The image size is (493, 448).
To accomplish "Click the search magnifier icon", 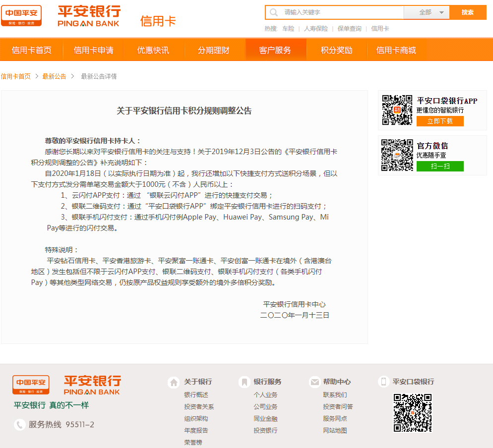I will (274, 12).
